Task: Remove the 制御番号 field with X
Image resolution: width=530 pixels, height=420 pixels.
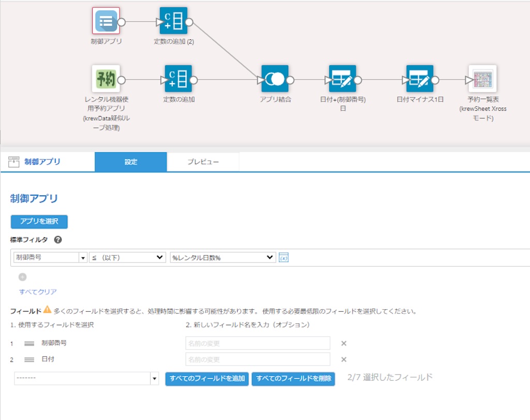Action: tap(344, 343)
